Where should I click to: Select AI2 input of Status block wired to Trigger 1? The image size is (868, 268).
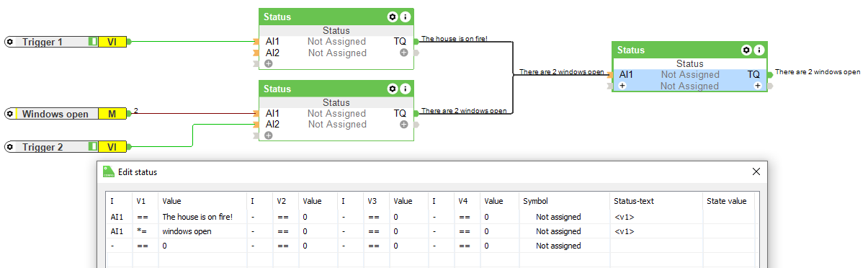[x=272, y=53]
